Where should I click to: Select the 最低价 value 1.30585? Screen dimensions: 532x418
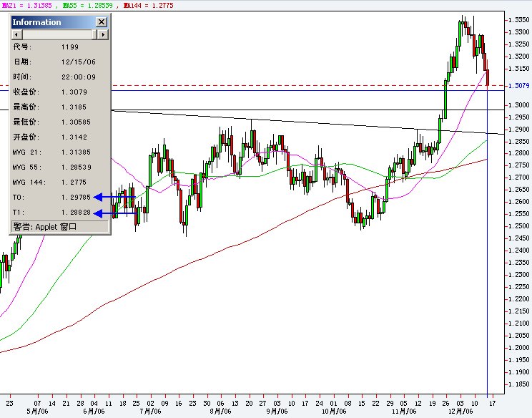(77, 122)
